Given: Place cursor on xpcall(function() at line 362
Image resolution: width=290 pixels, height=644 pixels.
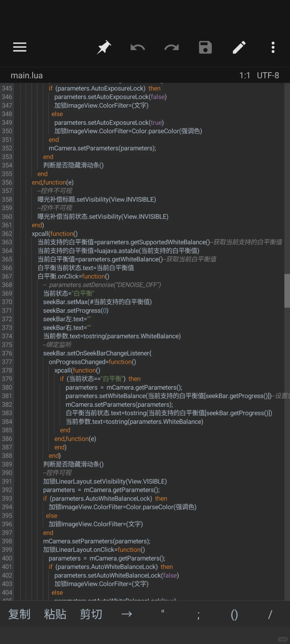Looking at the screenshot, I should [x=55, y=234].
